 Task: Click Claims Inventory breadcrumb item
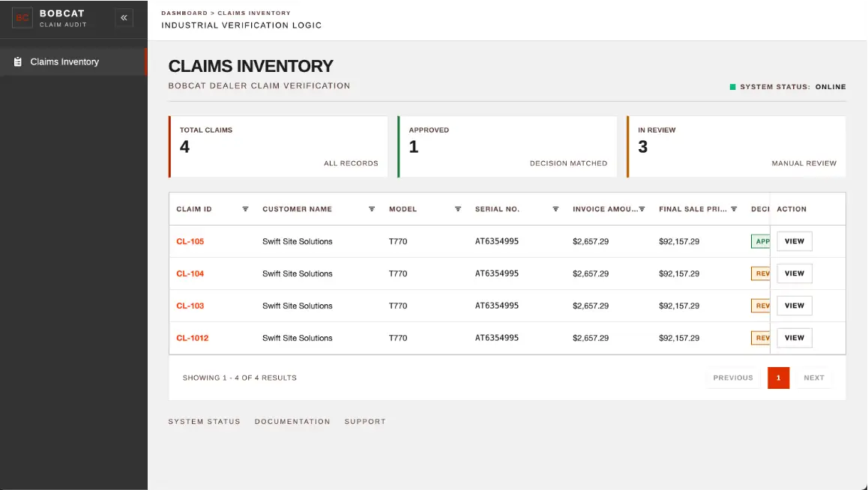[254, 13]
